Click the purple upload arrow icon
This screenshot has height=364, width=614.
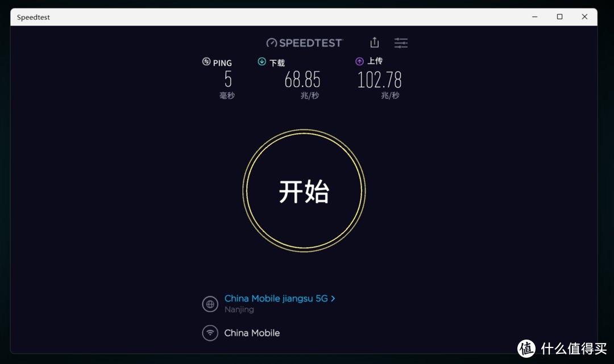(x=359, y=60)
